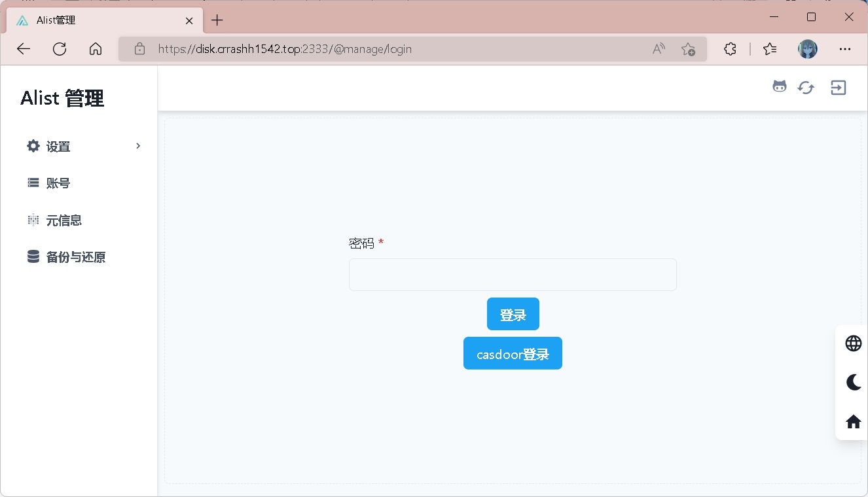Click the read aloud icon in address bar
Image resolution: width=868 pixels, height=497 pixels.
[x=659, y=49]
